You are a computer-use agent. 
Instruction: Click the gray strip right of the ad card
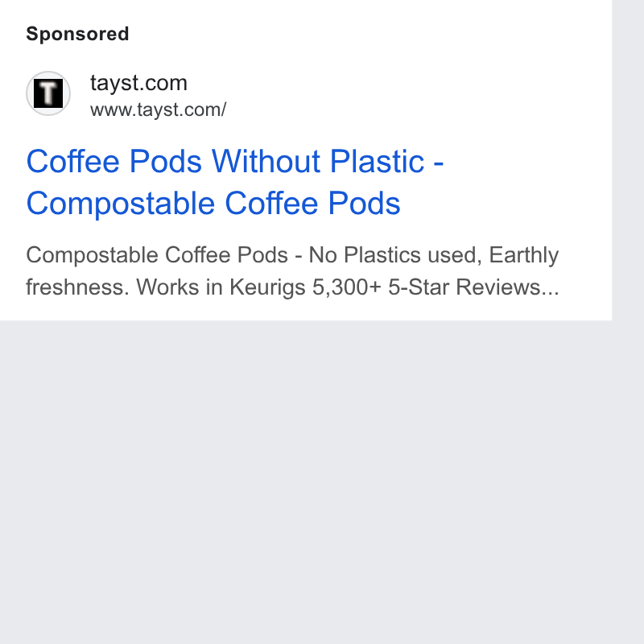pyautogui.click(x=628, y=160)
